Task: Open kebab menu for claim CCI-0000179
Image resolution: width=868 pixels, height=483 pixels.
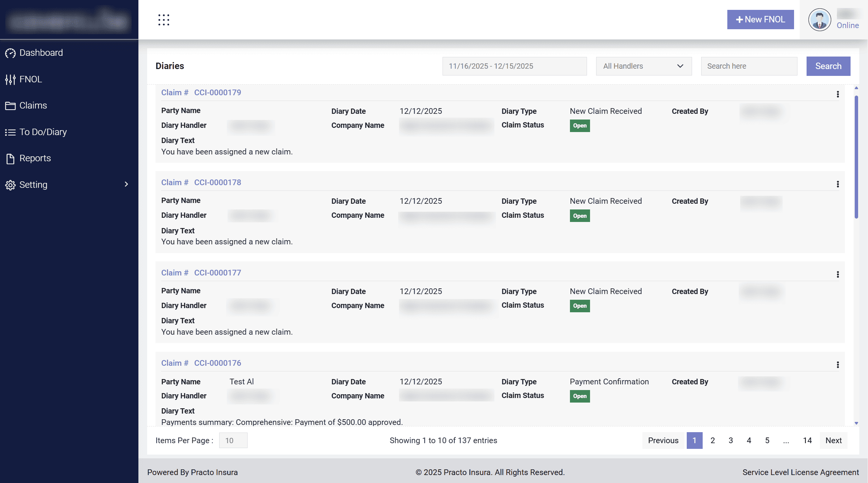Action: 838,94
